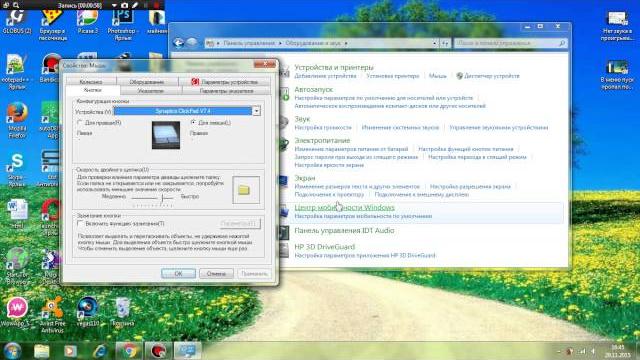Click the pencil draw icon in recording bar
640x360 pixels.
point(135,5)
